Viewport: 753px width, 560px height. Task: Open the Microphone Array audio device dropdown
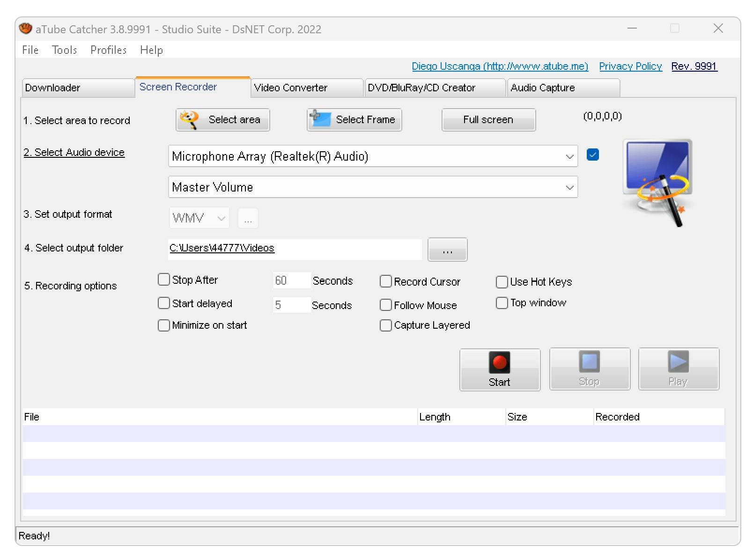(373, 156)
